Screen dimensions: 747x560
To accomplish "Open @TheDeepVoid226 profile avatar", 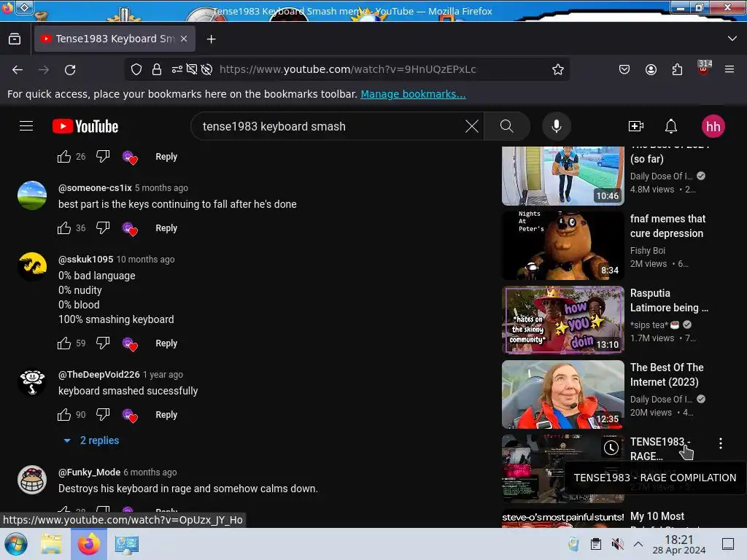I will coord(32,382).
